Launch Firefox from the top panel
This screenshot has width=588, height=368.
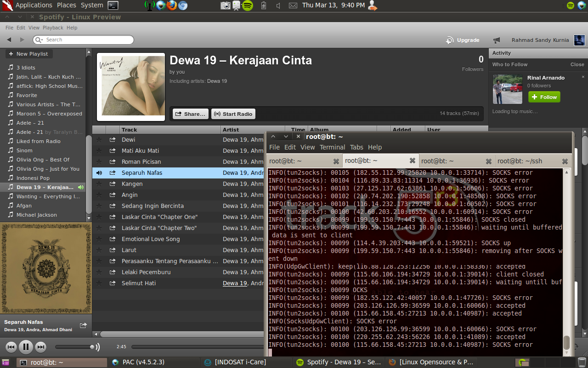pyautogui.click(x=171, y=6)
